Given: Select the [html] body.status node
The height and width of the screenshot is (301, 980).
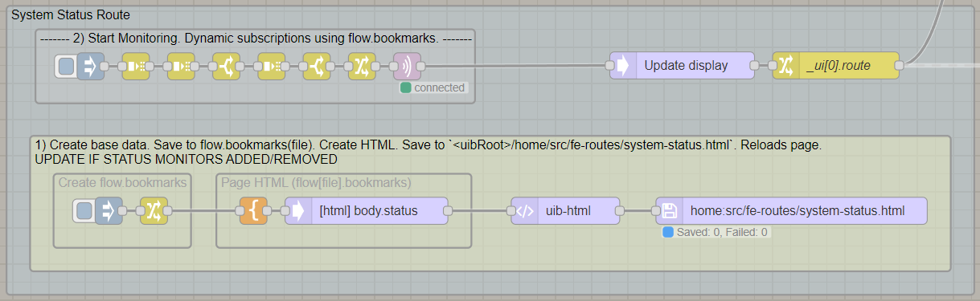Looking at the screenshot, I should tap(367, 211).
